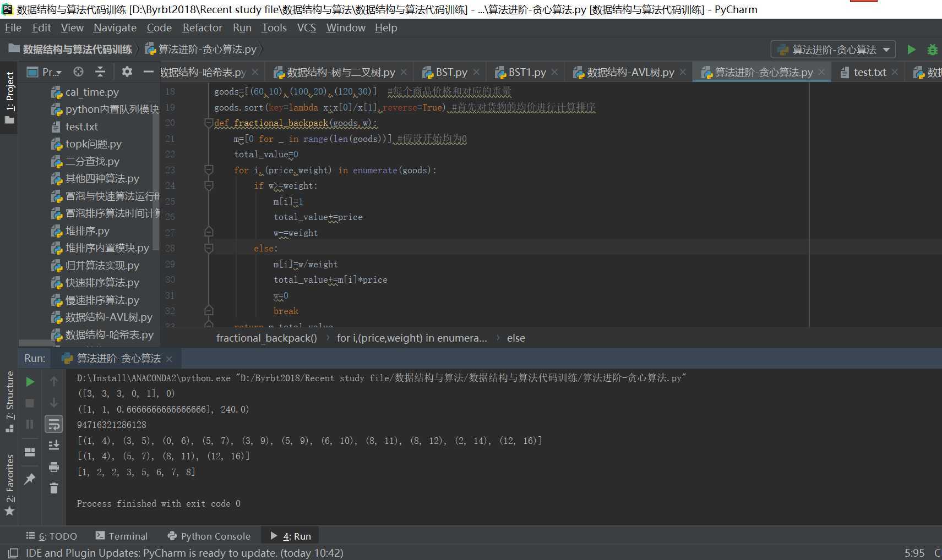Open the Refactor menu
942x560 pixels.
[203, 28]
